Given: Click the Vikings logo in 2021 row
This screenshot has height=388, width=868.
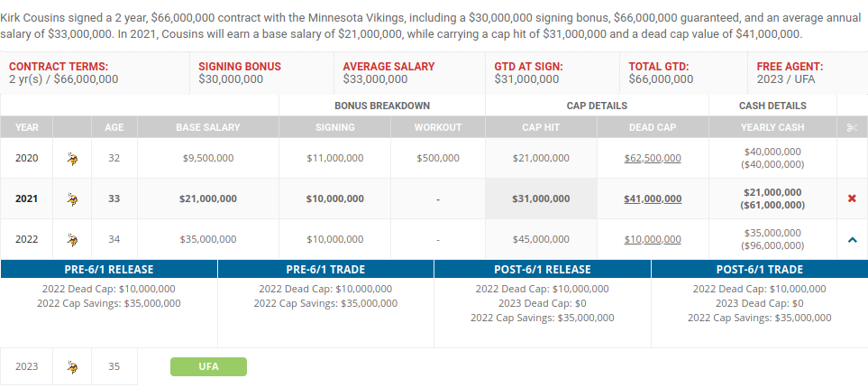Looking at the screenshot, I should pos(72,199).
